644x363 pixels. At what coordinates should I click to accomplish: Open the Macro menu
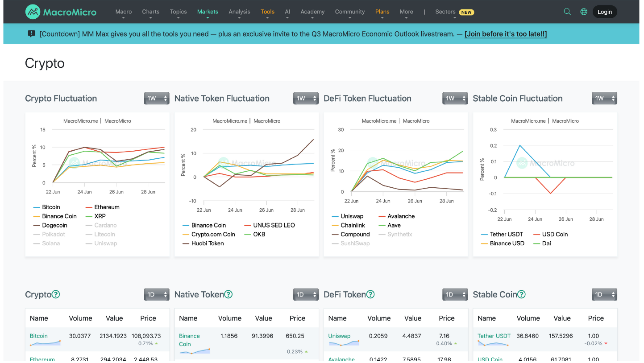124,12
